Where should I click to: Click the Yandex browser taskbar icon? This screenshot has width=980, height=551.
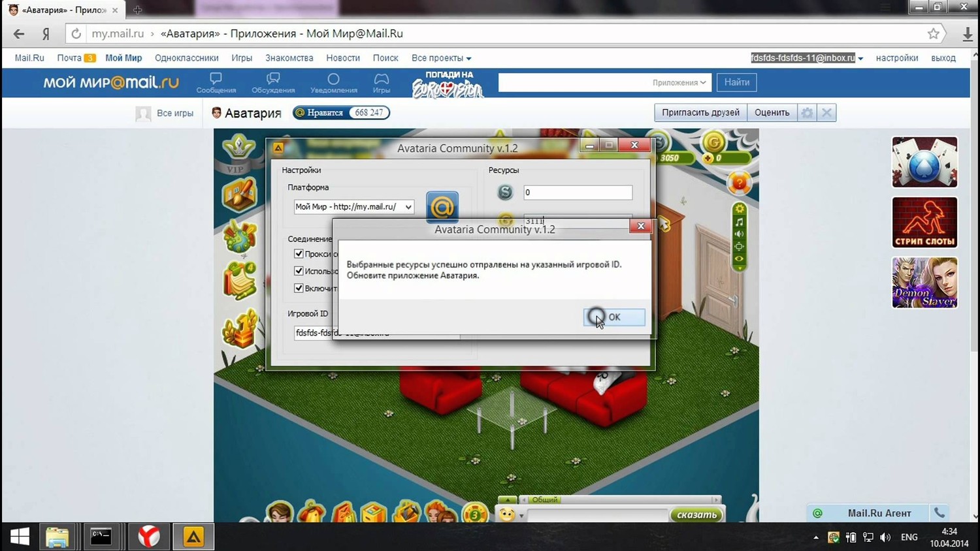(x=149, y=537)
